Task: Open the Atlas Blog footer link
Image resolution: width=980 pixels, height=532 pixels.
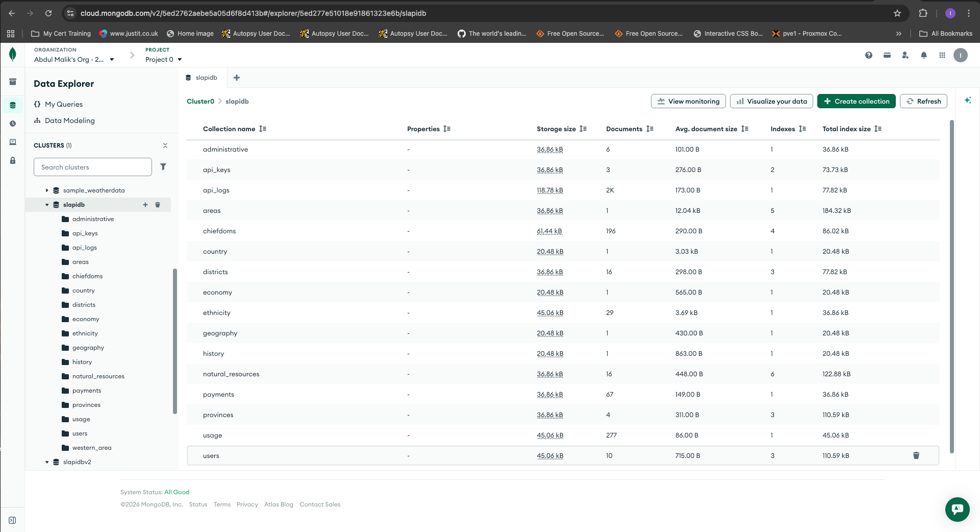Action: click(279, 504)
